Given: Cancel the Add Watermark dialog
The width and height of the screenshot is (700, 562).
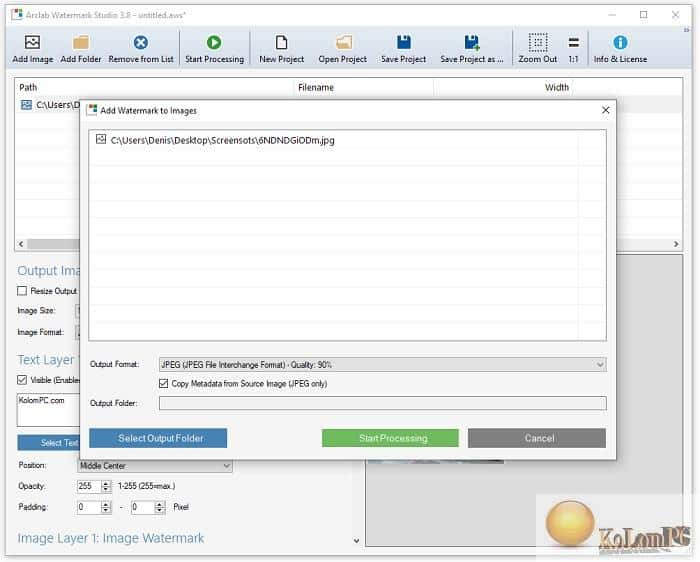Looking at the screenshot, I should 537,438.
